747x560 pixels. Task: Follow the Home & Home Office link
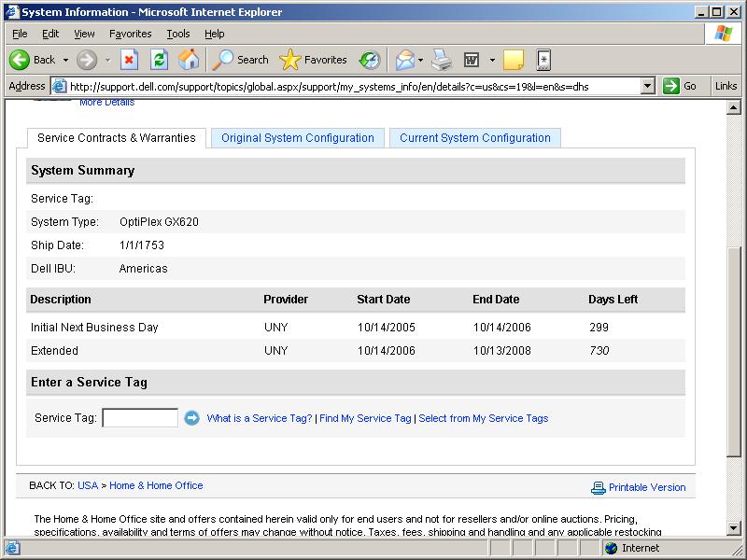(156, 485)
